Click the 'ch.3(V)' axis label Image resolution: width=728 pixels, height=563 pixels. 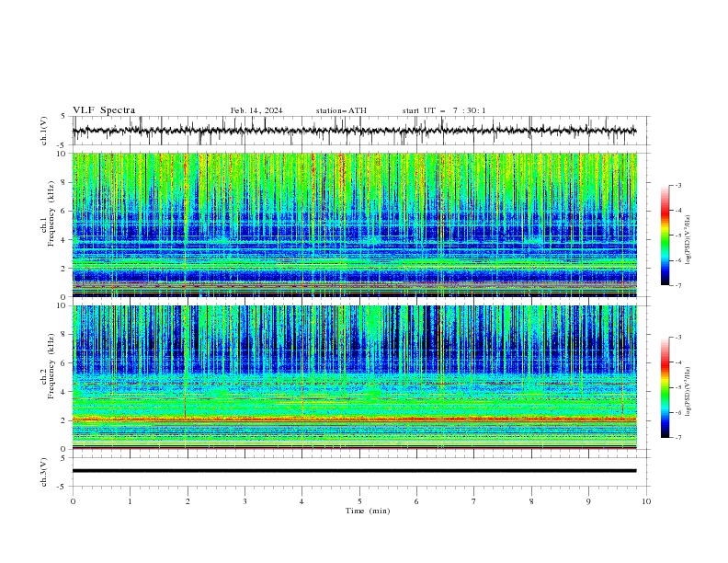(44, 472)
